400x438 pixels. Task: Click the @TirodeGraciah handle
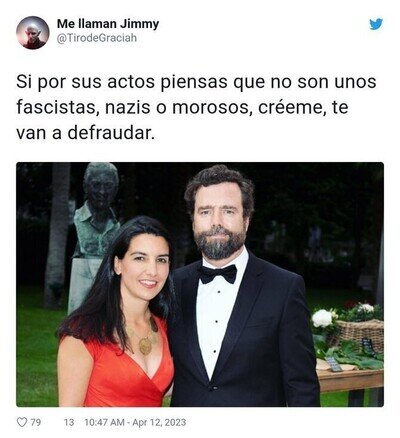coord(97,38)
